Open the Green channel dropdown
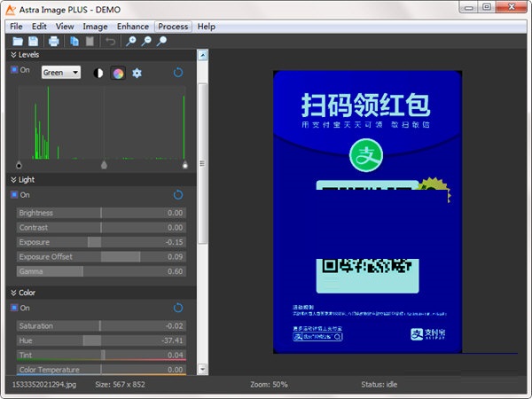Screen dimensions: 532x399 pyautogui.click(x=61, y=73)
